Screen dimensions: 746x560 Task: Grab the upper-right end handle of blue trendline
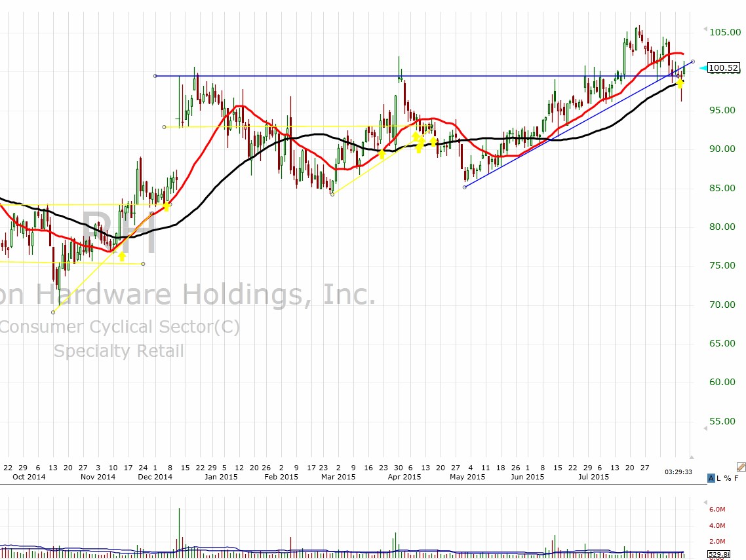click(x=693, y=62)
